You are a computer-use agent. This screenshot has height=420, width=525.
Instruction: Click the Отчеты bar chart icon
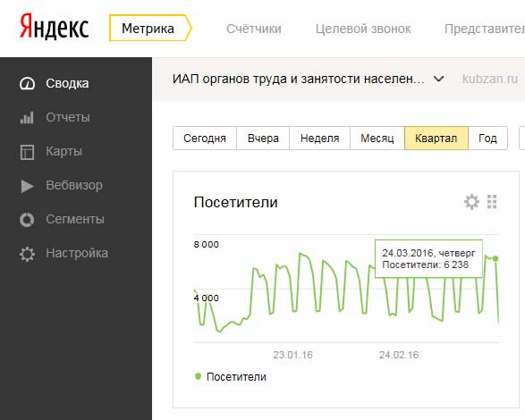27,118
